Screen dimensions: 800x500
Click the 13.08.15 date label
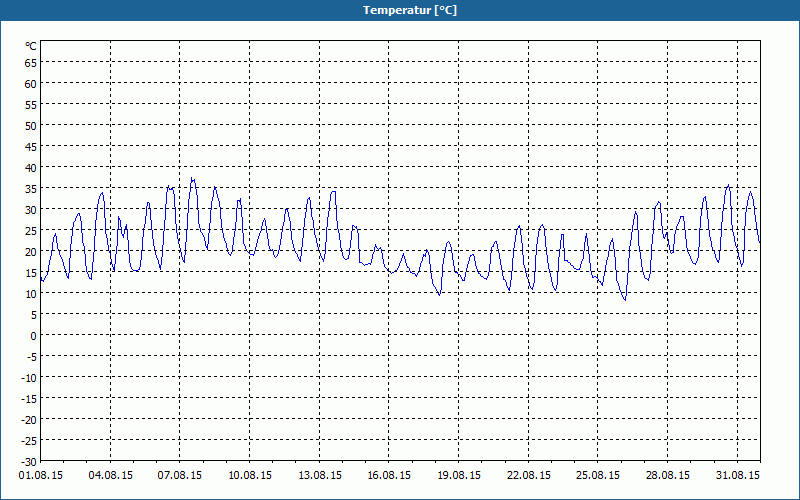pyautogui.click(x=320, y=476)
